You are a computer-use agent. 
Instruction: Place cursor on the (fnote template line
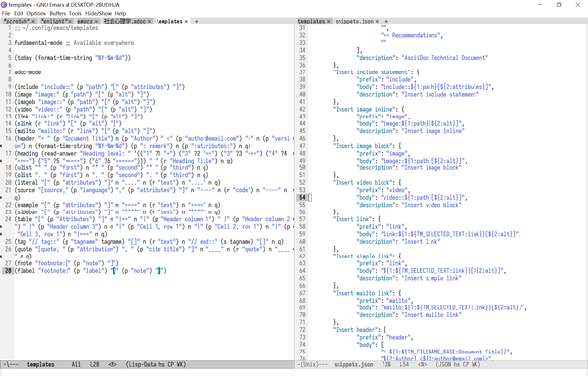67,263
